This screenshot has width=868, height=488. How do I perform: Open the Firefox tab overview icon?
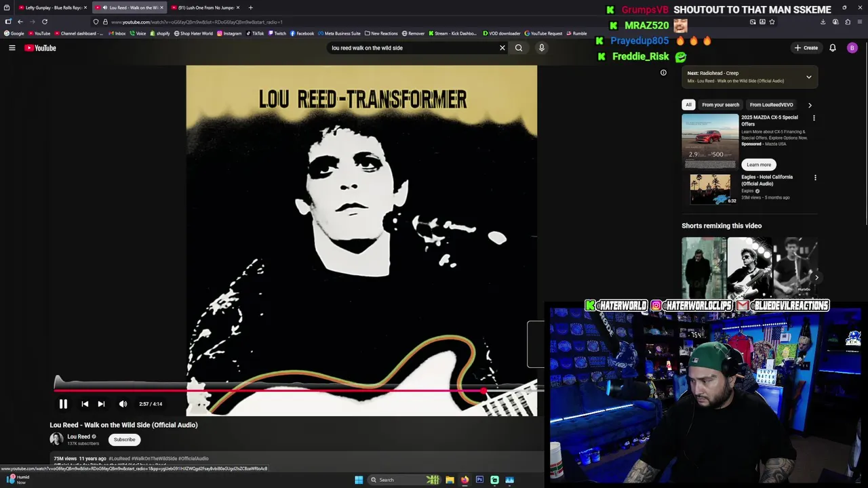pyautogui.click(x=7, y=7)
